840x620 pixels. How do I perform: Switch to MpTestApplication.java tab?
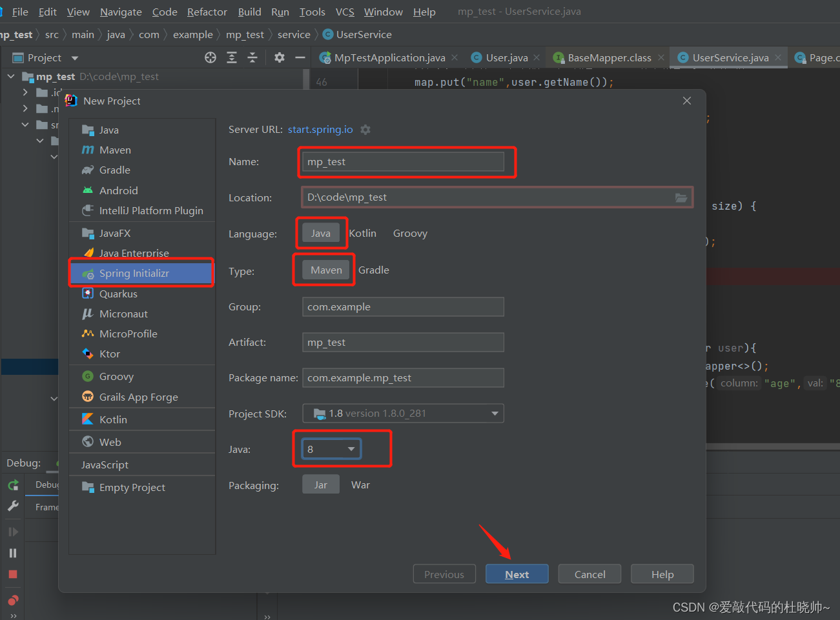pyautogui.click(x=389, y=57)
